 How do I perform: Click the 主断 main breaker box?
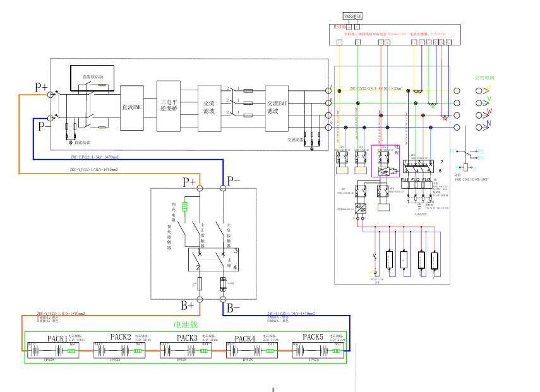pyautogui.click(x=213, y=259)
